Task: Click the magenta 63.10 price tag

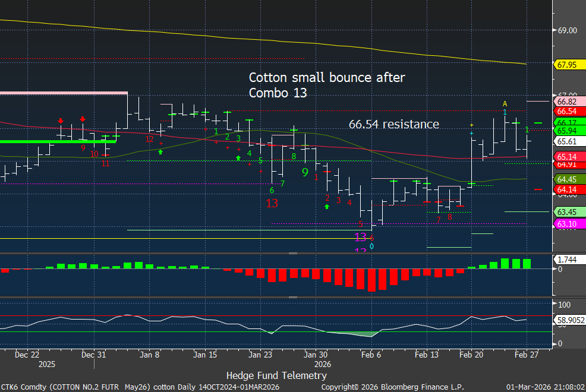Action: 565,224
